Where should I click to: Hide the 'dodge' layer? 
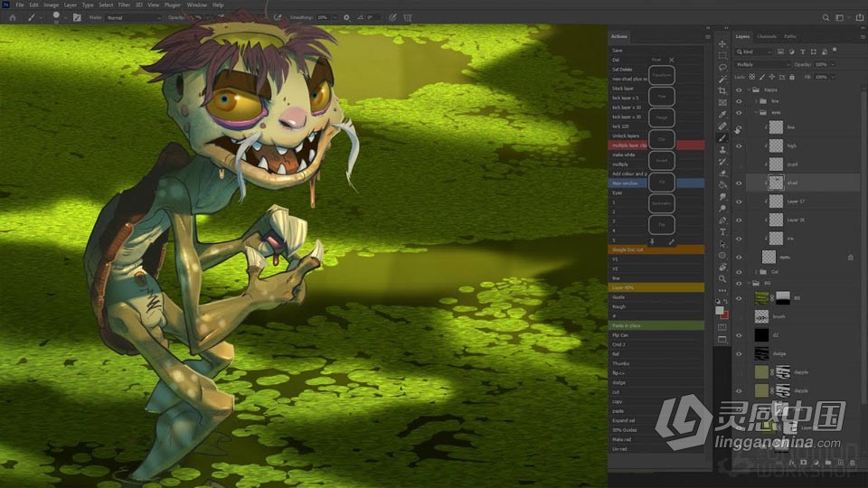point(739,354)
